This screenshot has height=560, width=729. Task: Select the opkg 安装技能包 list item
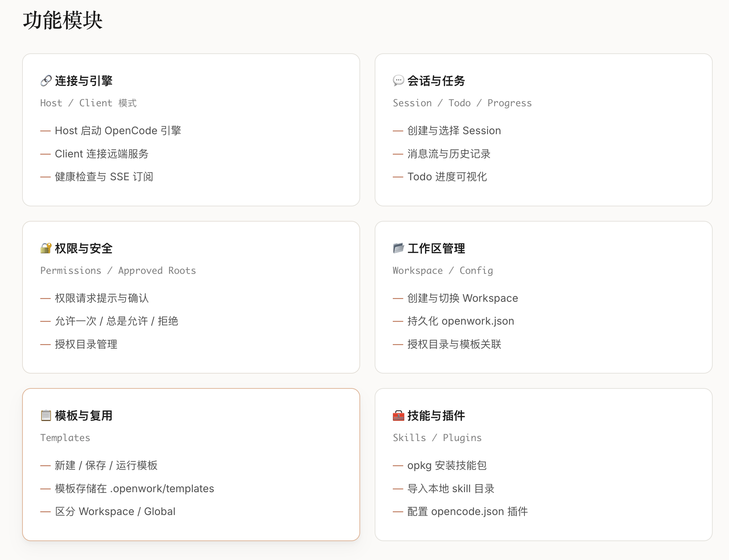pyautogui.click(x=447, y=465)
